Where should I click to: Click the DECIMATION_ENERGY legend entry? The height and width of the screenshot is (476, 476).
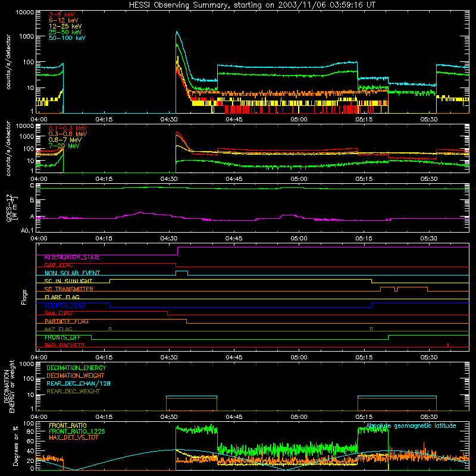click(x=76, y=368)
